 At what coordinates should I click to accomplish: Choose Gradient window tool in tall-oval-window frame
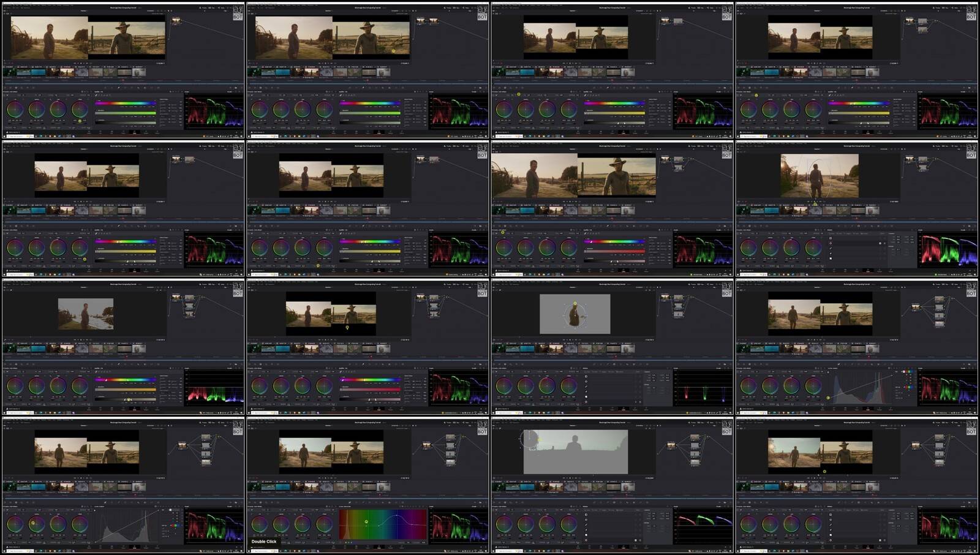(831, 258)
